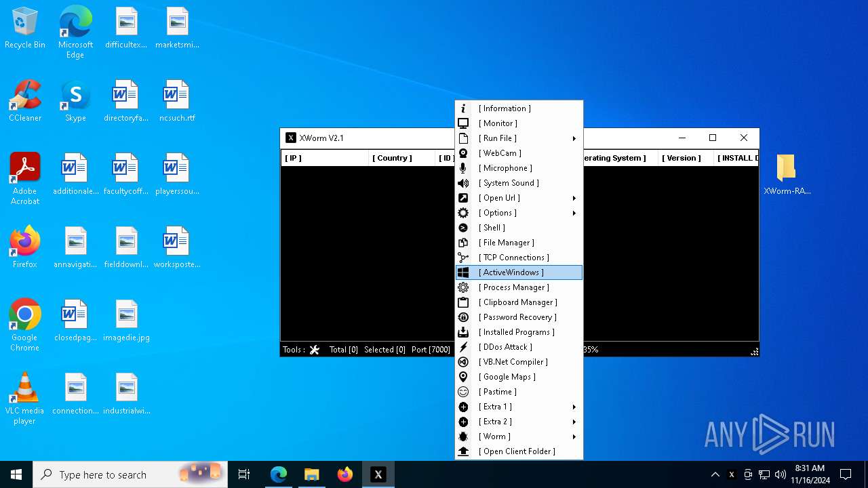868x488 pixels.
Task: Select the VLC media player desktop icon
Action: pos(25,399)
